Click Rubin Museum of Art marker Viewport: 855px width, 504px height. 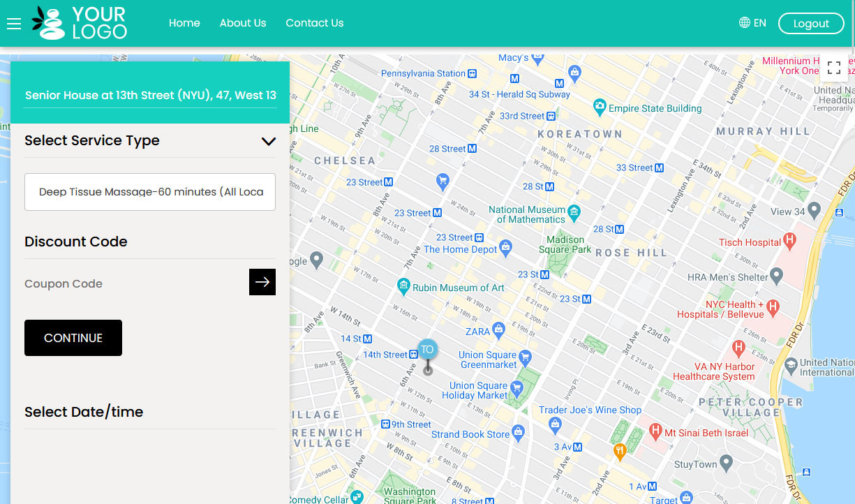[x=403, y=286]
